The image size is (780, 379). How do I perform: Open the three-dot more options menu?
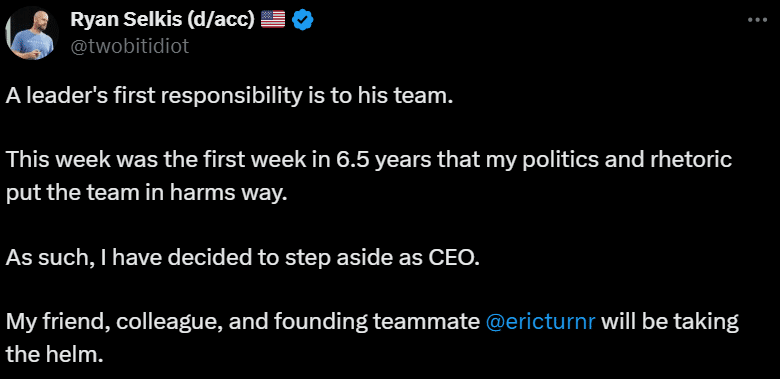click(758, 20)
